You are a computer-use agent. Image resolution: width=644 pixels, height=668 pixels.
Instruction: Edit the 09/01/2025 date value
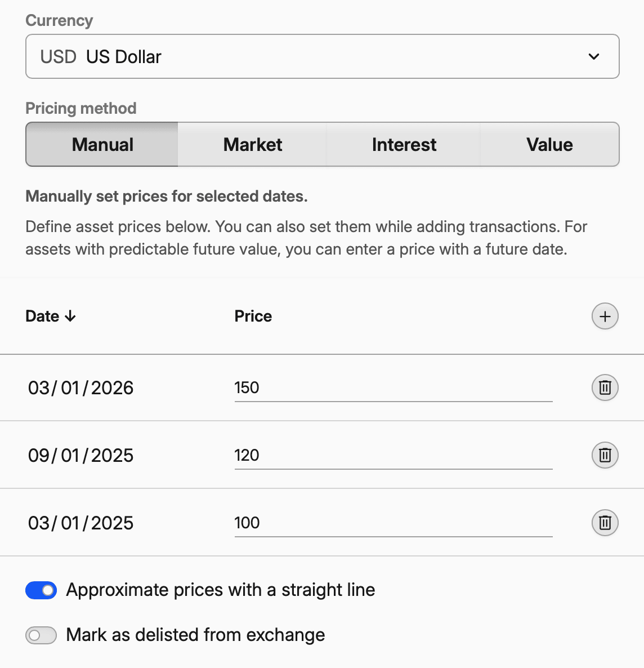click(x=81, y=455)
